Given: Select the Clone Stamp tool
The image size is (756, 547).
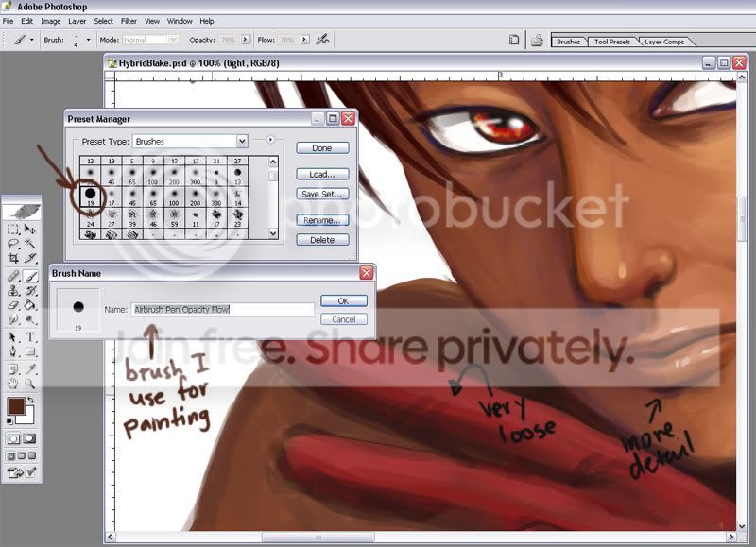Looking at the screenshot, I should coord(13,291).
